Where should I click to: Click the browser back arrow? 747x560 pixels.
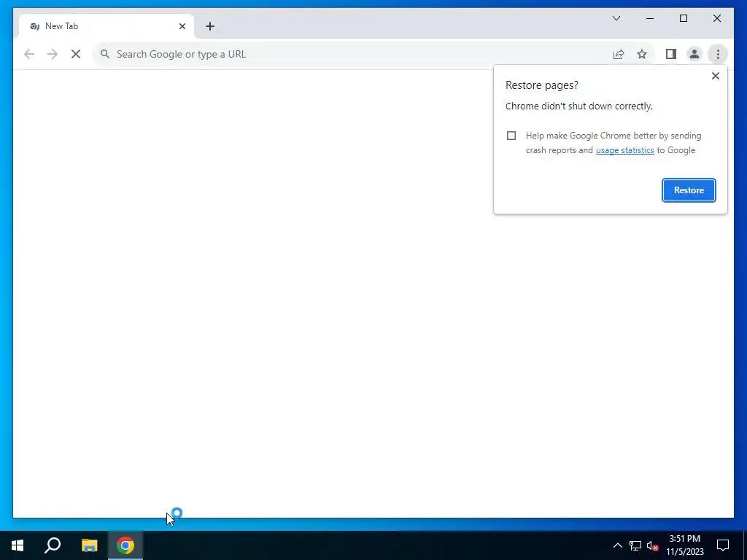pyautogui.click(x=29, y=54)
